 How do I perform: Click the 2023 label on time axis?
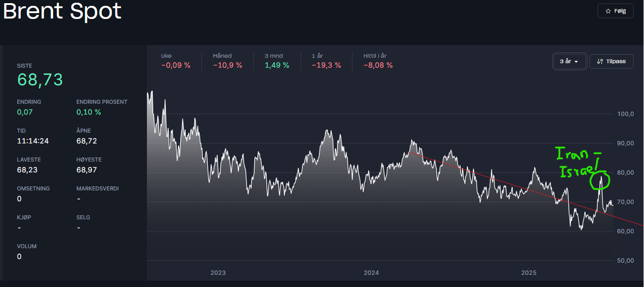(x=218, y=273)
